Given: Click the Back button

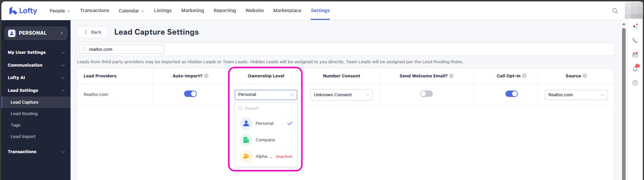Looking at the screenshot, I should click(x=92, y=32).
